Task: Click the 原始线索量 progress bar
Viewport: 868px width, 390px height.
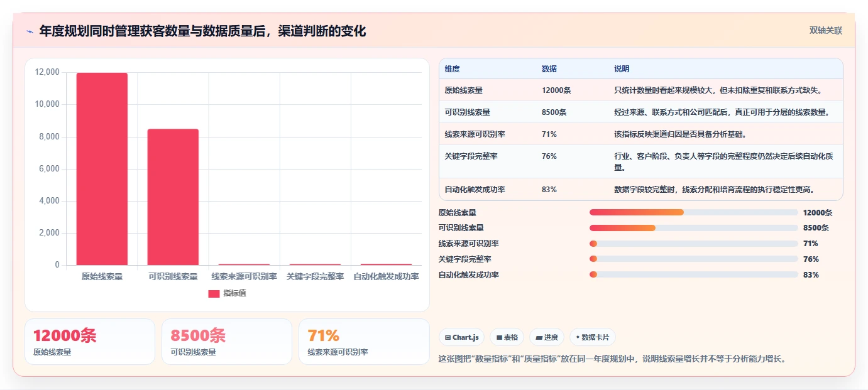Action: point(693,212)
